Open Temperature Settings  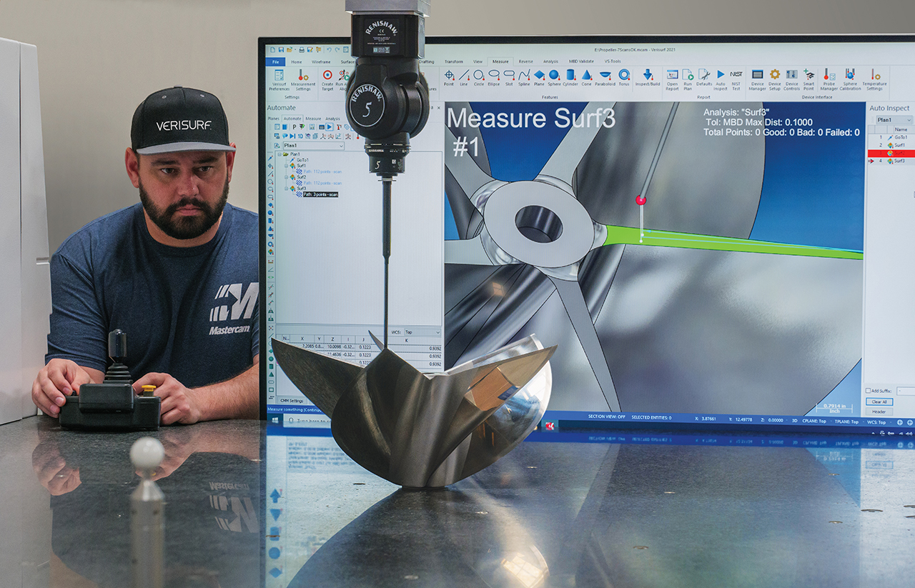pyautogui.click(x=875, y=79)
